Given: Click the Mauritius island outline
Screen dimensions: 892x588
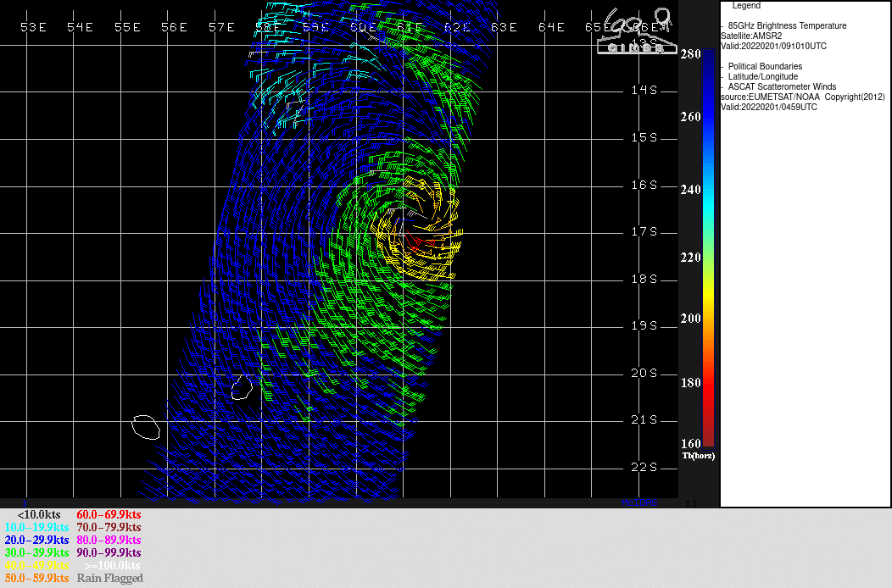Looking at the screenshot, I should pyautogui.click(x=242, y=387).
